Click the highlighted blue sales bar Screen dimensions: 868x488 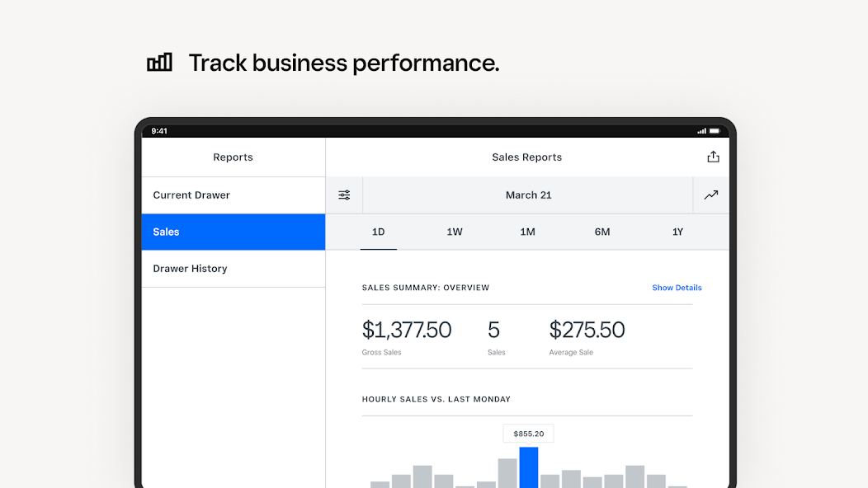pyautogui.click(x=529, y=467)
